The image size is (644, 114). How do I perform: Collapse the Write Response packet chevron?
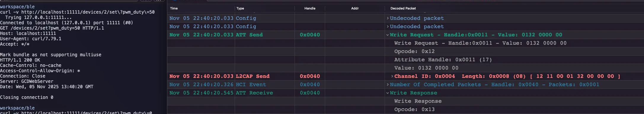click(x=388, y=93)
